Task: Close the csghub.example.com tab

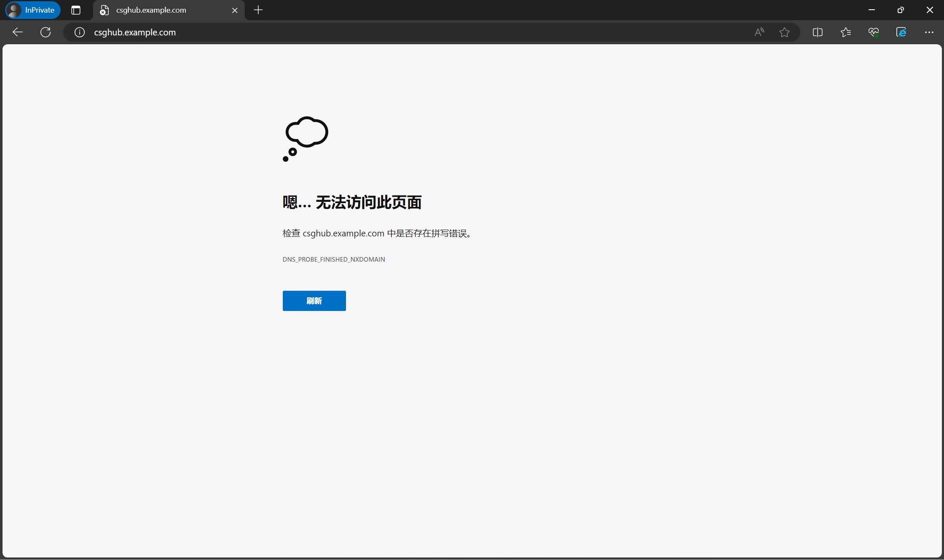Action: point(235,10)
